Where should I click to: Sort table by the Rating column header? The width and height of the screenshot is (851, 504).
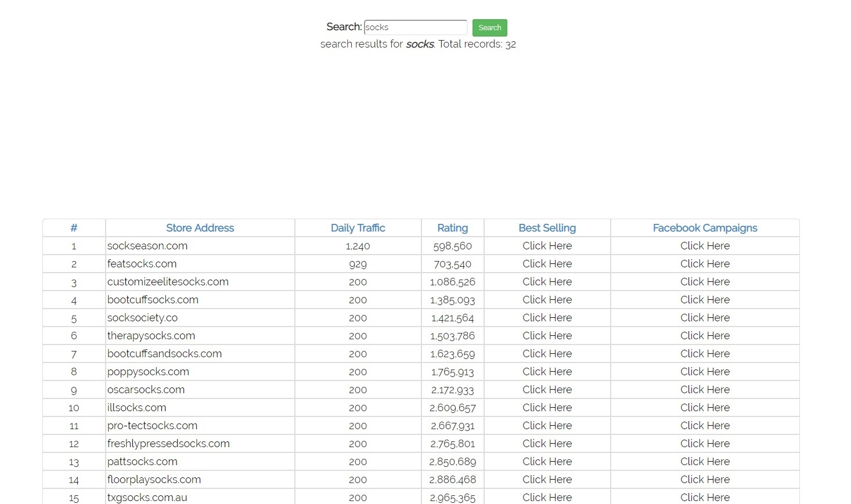click(x=452, y=228)
